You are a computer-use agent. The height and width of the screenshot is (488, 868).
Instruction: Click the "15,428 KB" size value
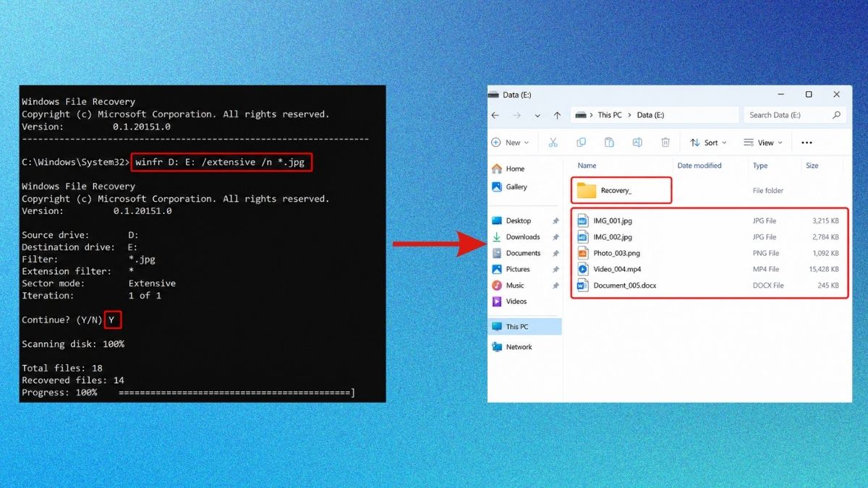coord(824,269)
